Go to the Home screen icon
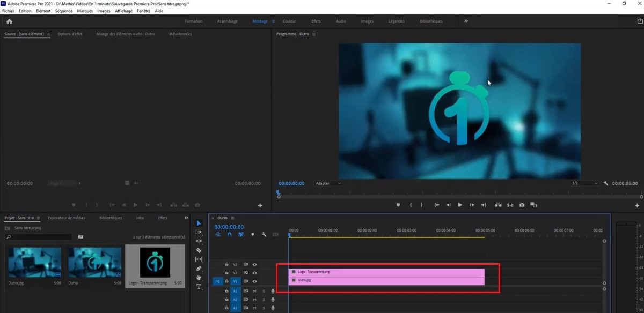This screenshot has height=313, width=644. click(x=9, y=21)
